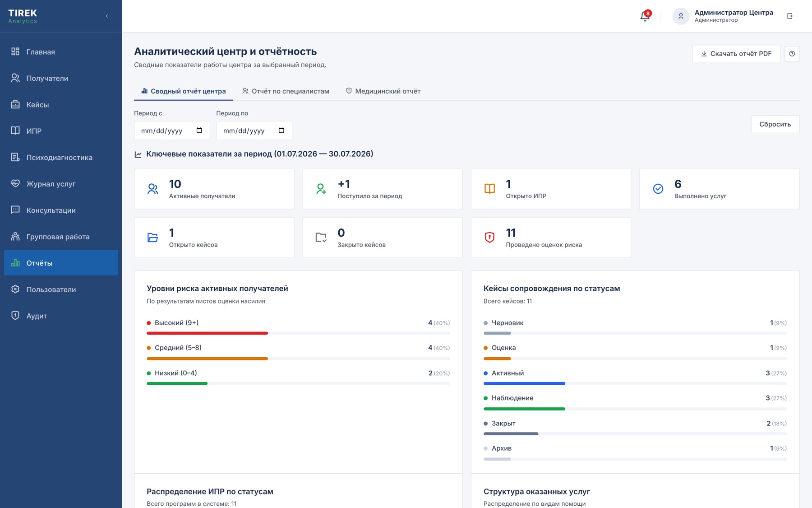This screenshot has width=812, height=508.
Task: Click the logout icon next to administrator
Action: [x=790, y=16]
